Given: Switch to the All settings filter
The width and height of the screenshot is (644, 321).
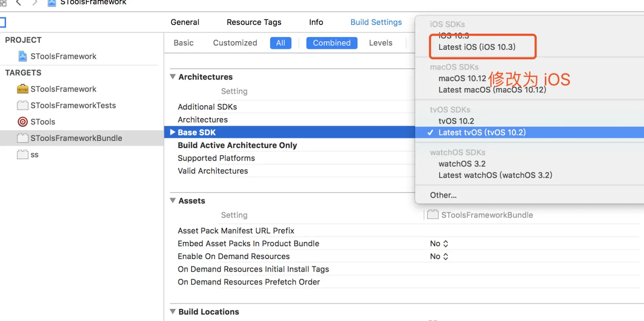Looking at the screenshot, I should 280,43.
